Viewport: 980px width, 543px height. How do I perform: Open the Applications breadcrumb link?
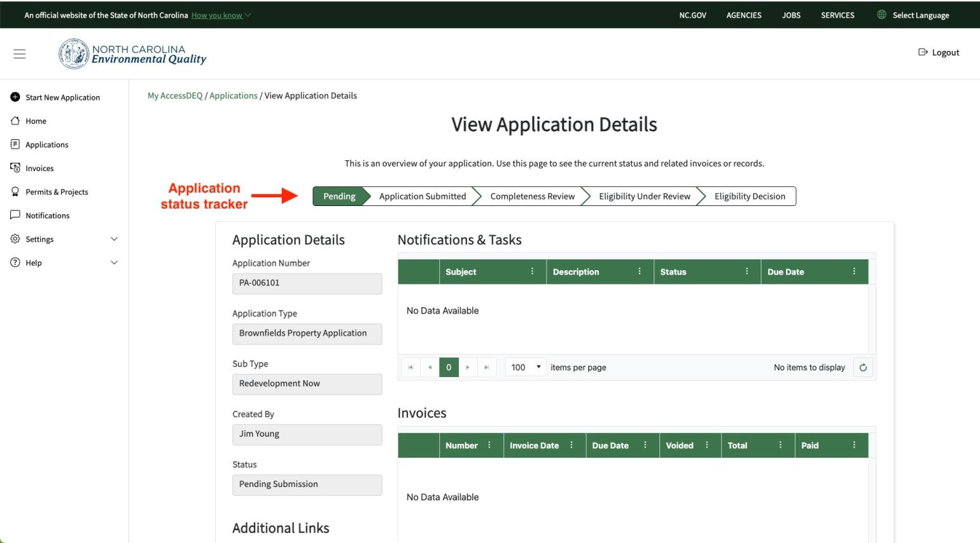pyautogui.click(x=233, y=95)
